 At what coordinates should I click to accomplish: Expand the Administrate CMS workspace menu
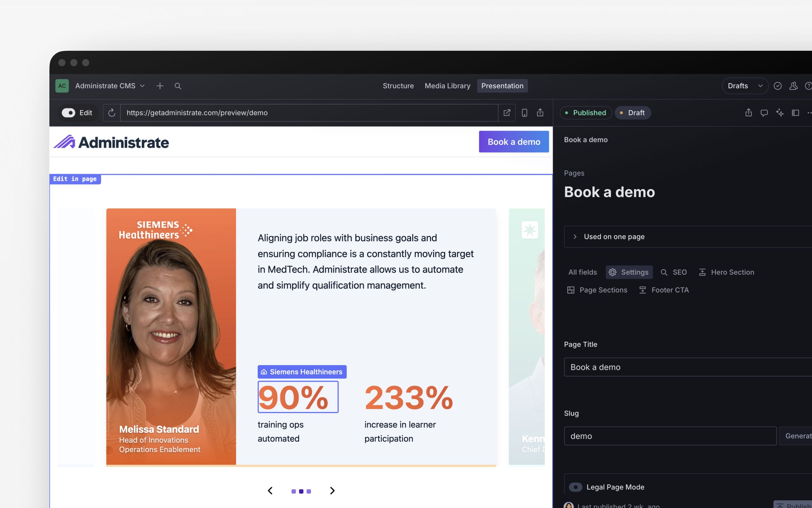(110, 86)
